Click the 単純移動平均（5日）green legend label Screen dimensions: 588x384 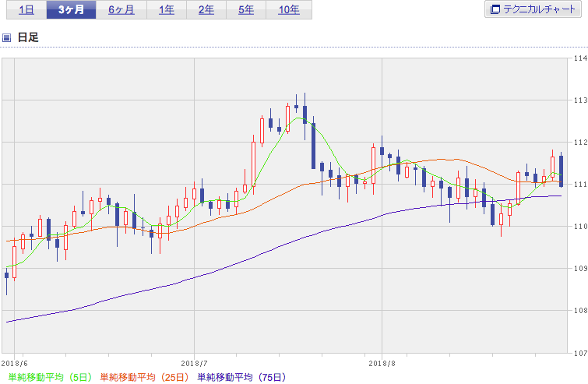pyautogui.click(x=50, y=377)
